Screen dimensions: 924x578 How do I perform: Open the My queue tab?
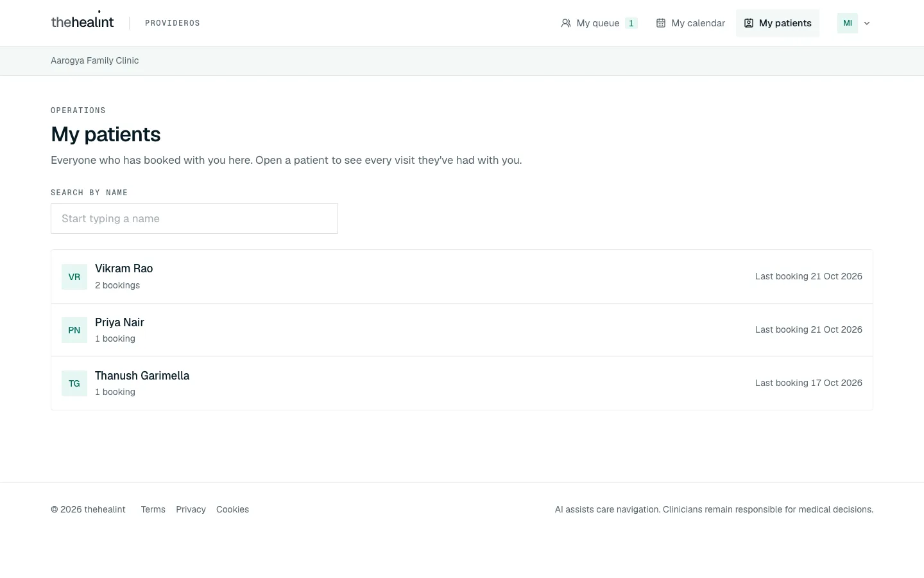click(x=599, y=23)
